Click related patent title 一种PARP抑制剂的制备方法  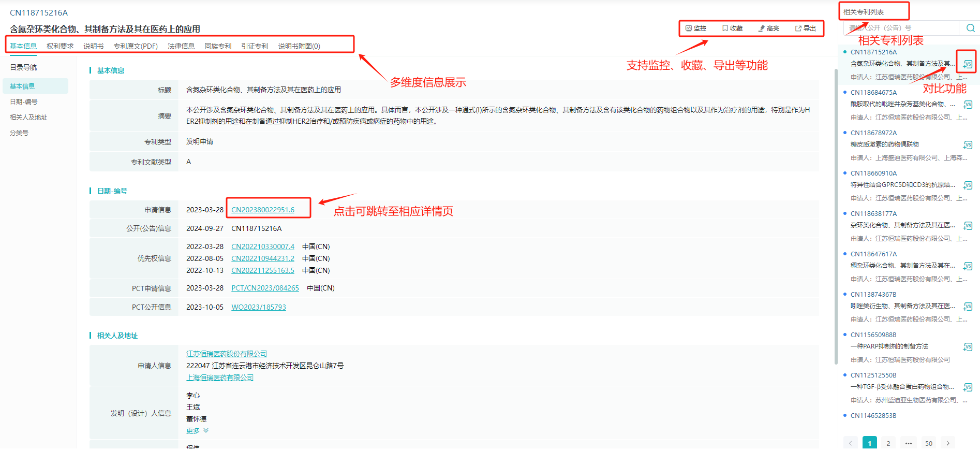[889, 346]
